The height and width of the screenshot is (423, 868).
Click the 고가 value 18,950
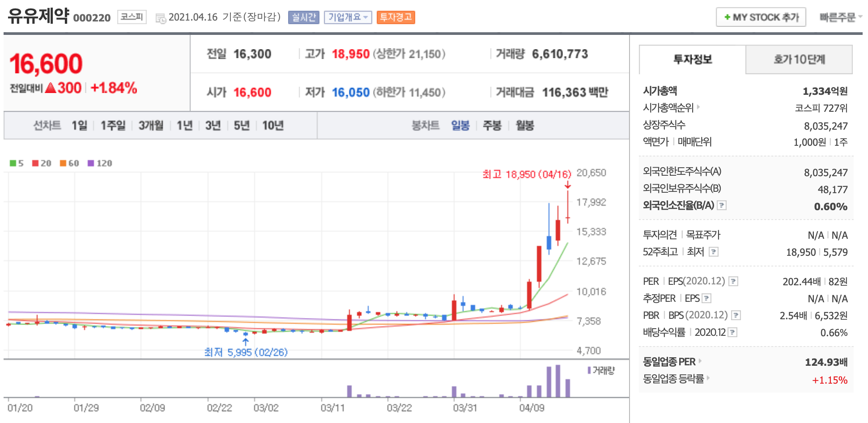pos(351,54)
